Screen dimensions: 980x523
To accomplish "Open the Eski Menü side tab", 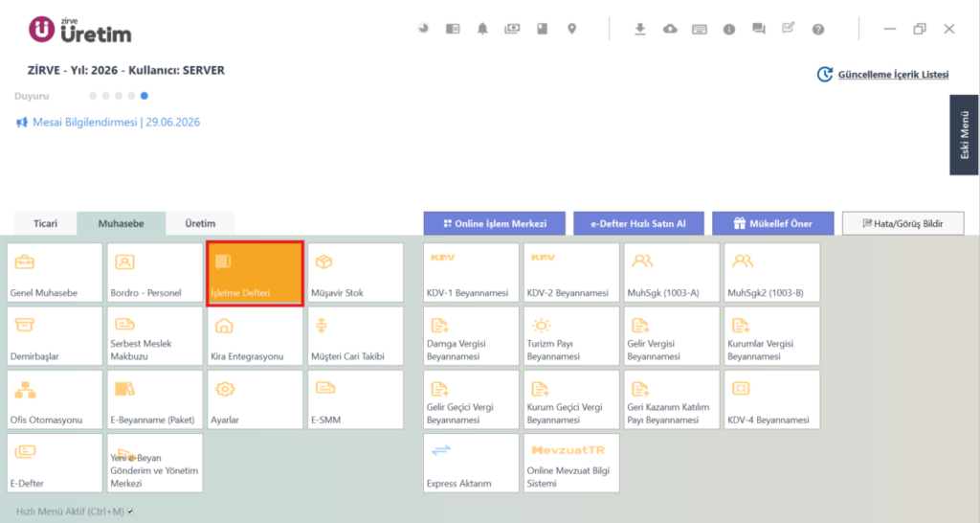I will pyautogui.click(x=964, y=134).
